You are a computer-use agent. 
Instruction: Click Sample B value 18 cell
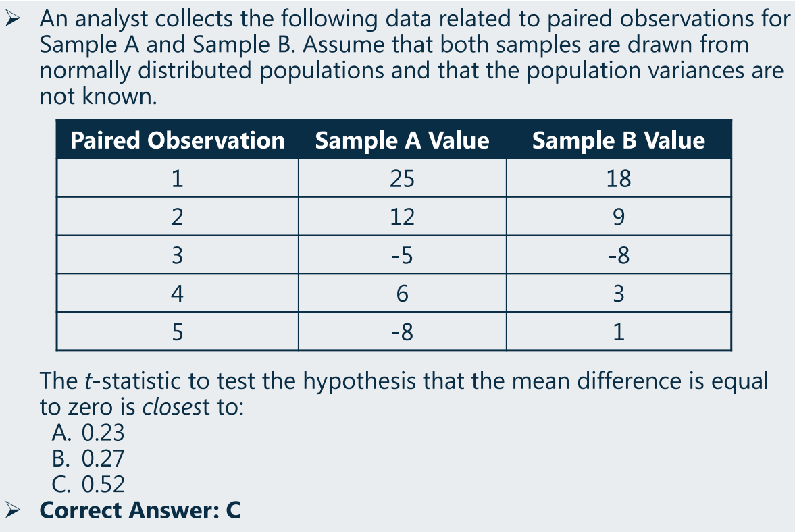coord(619,178)
